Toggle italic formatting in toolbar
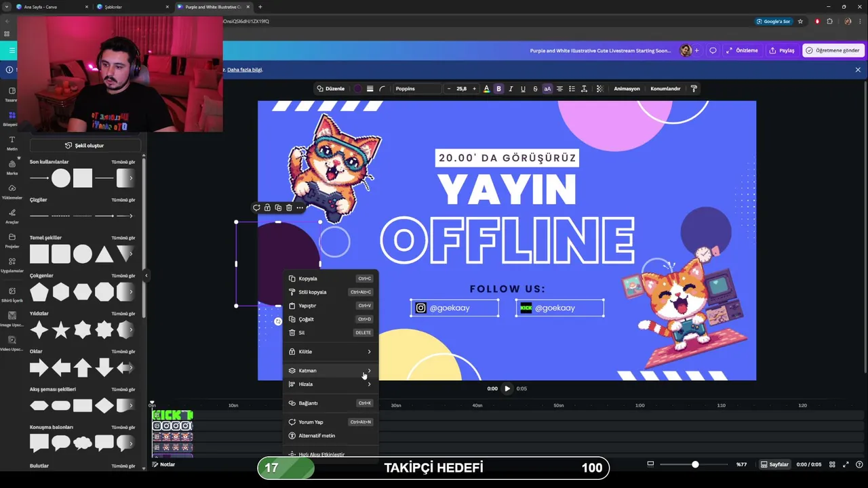This screenshot has width=868, height=488. [511, 89]
